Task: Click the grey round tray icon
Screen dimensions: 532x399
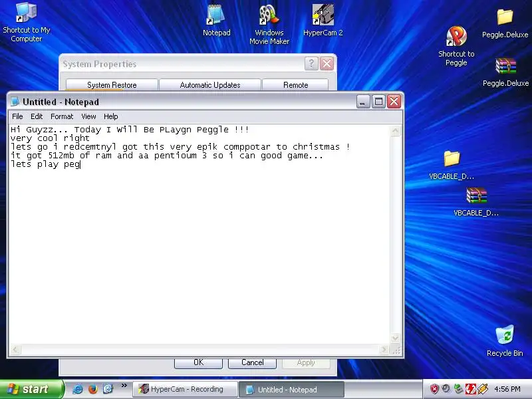Action: pos(446,389)
